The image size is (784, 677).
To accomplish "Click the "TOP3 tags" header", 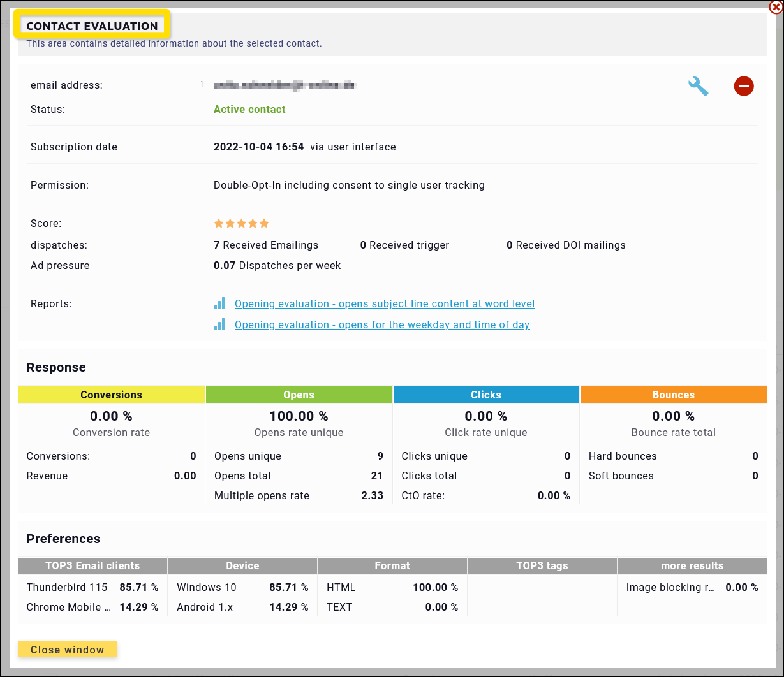I will pyautogui.click(x=542, y=566).
